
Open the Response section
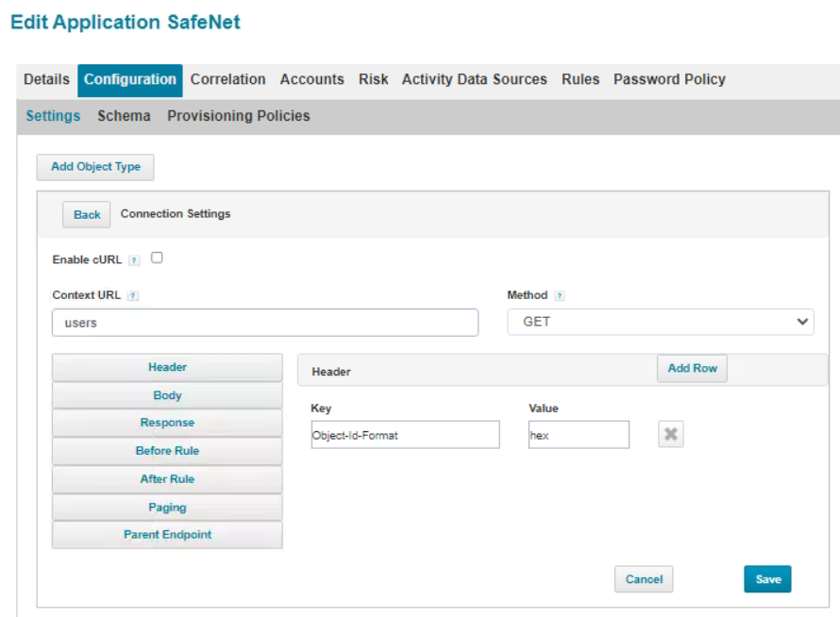coord(167,423)
